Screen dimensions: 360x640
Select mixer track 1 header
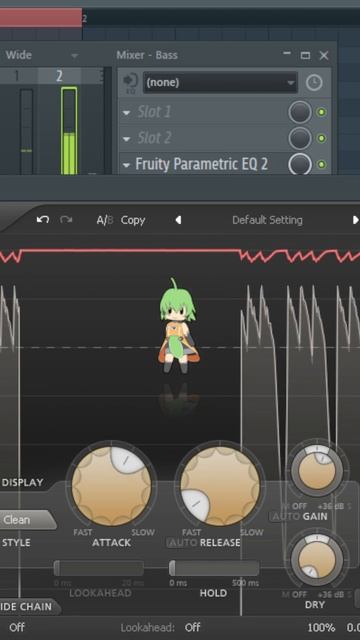click(17, 76)
